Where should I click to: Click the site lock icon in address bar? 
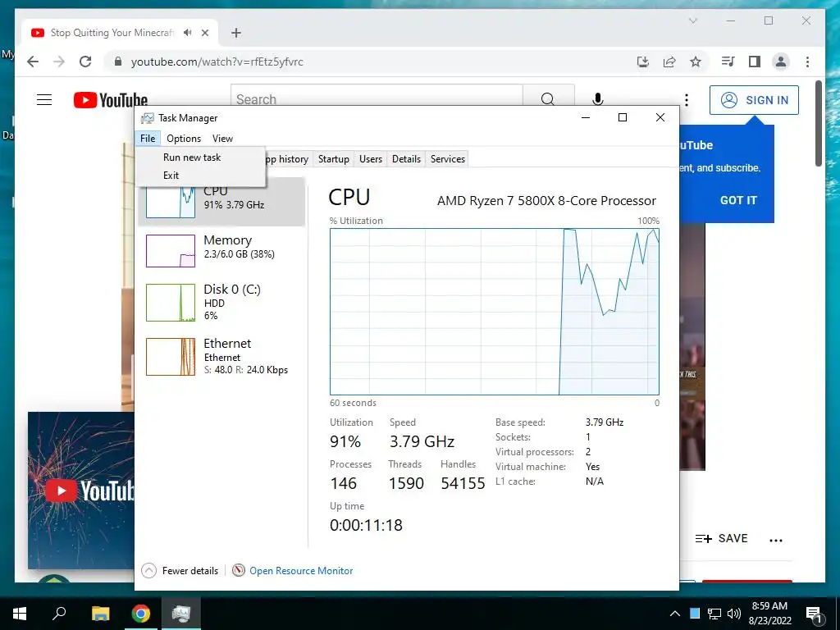tap(118, 62)
